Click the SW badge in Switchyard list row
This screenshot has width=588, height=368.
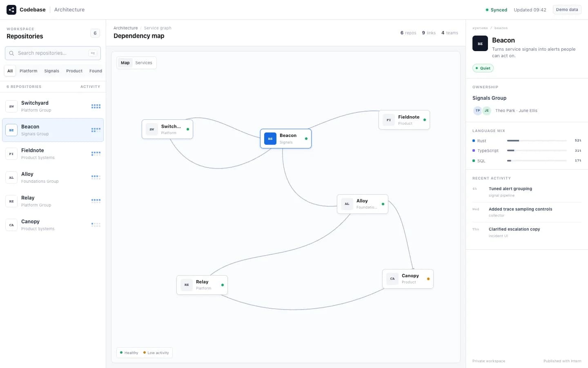pos(11,106)
